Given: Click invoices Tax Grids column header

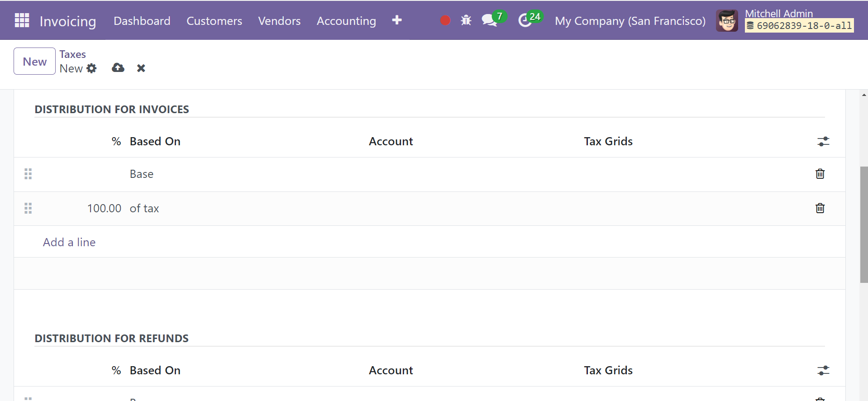Looking at the screenshot, I should [x=608, y=142].
